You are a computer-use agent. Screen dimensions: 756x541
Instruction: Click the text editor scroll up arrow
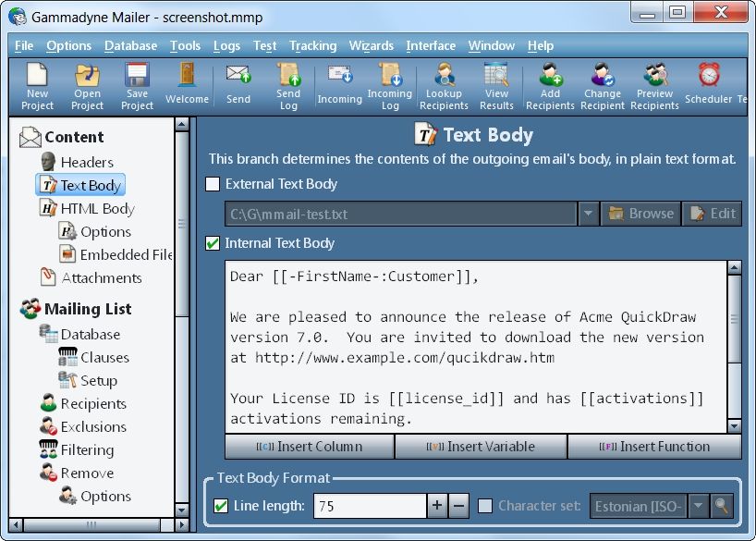(x=735, y=267)
